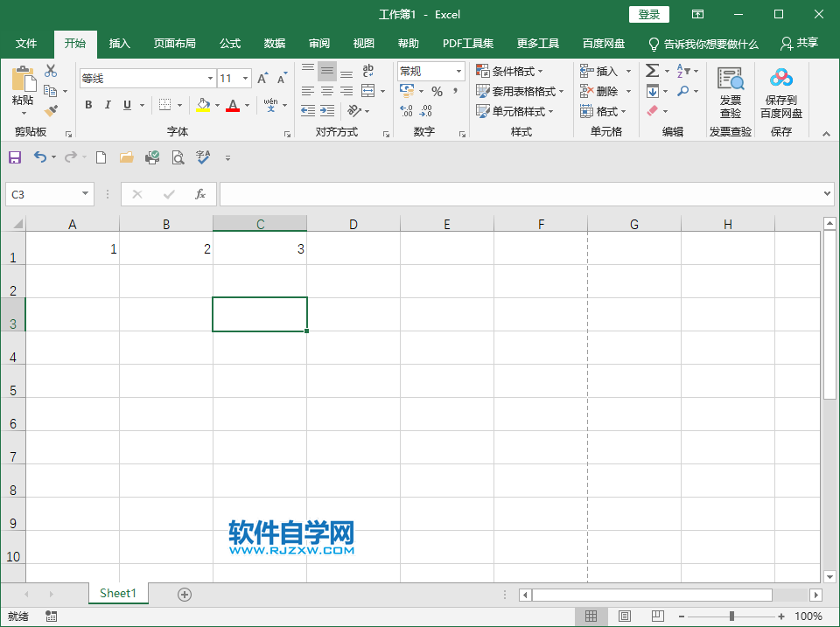Image resolution: width=840 pixels, height=627 pixels.
Task: Toggle bold formatting
Action: 88,104
